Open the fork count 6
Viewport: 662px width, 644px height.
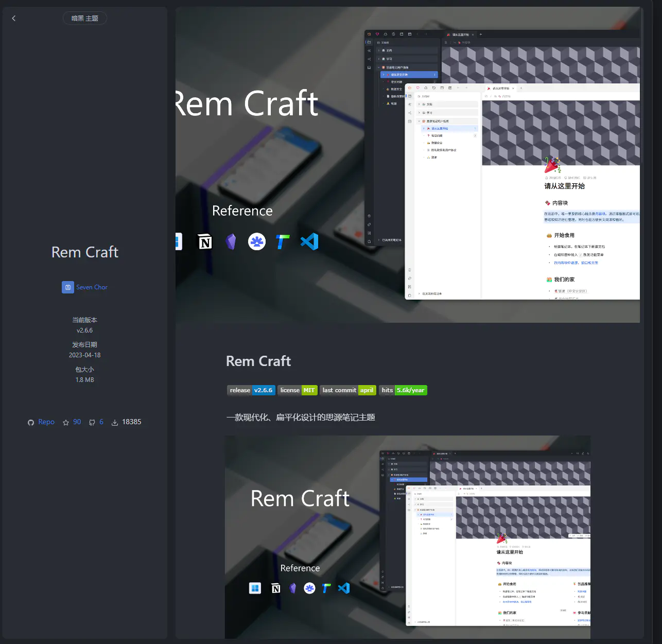[x=101, y=422]
